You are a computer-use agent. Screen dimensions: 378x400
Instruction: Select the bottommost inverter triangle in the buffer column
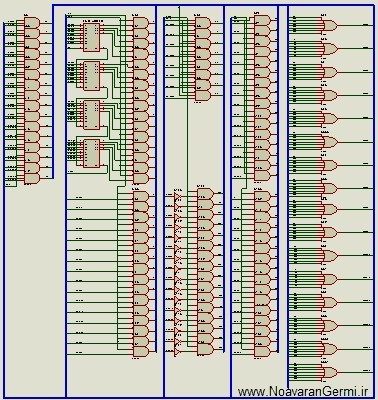tap(178, 352)
